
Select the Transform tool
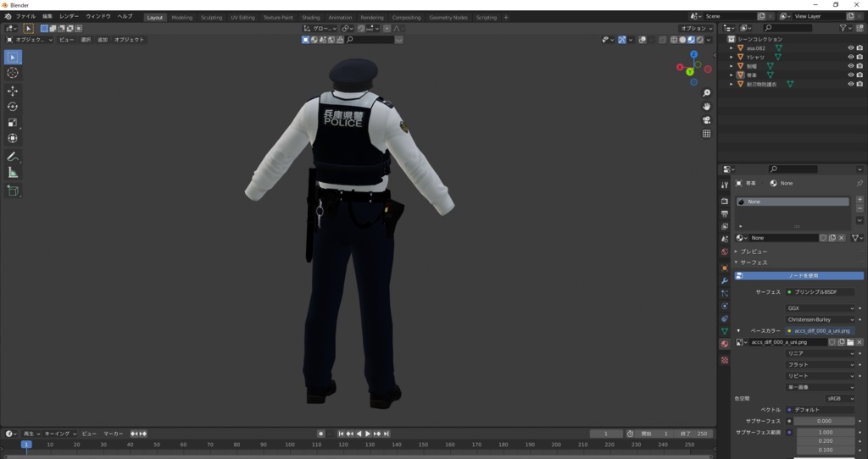click(13, 138)
